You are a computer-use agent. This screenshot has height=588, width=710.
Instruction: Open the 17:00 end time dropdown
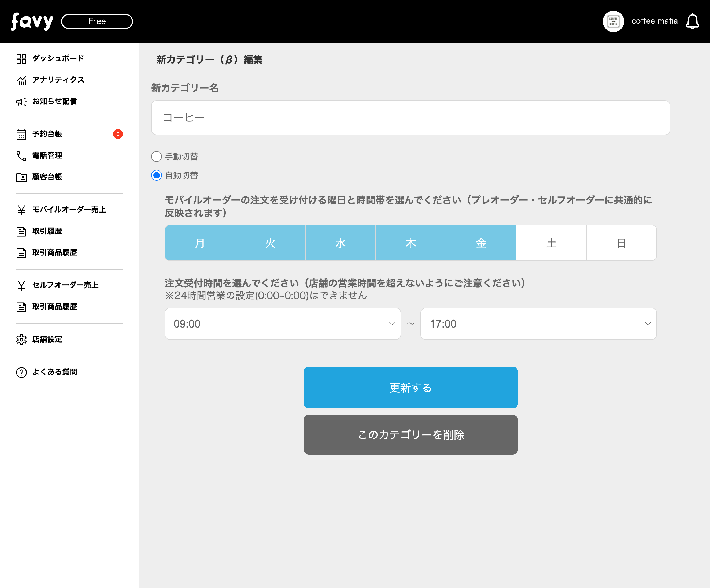[x=538, y=324]
